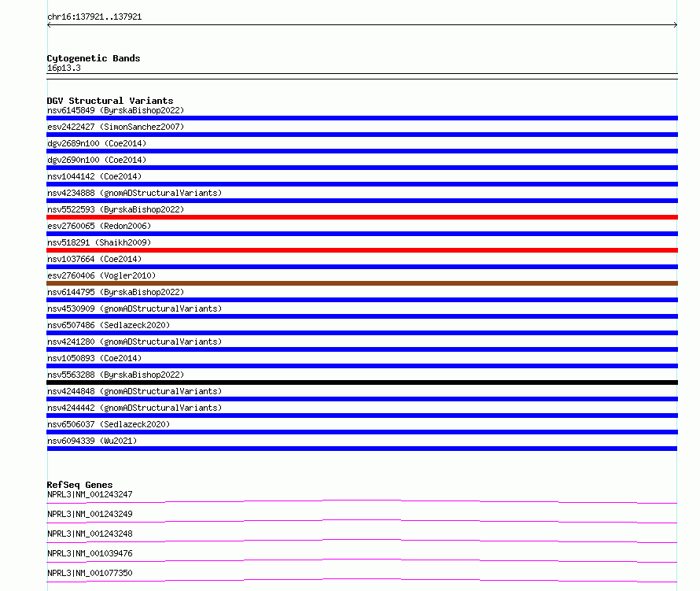
Task: Open variant nsv6506037 (Sedlazeck2020)
Action: point(109,424)
